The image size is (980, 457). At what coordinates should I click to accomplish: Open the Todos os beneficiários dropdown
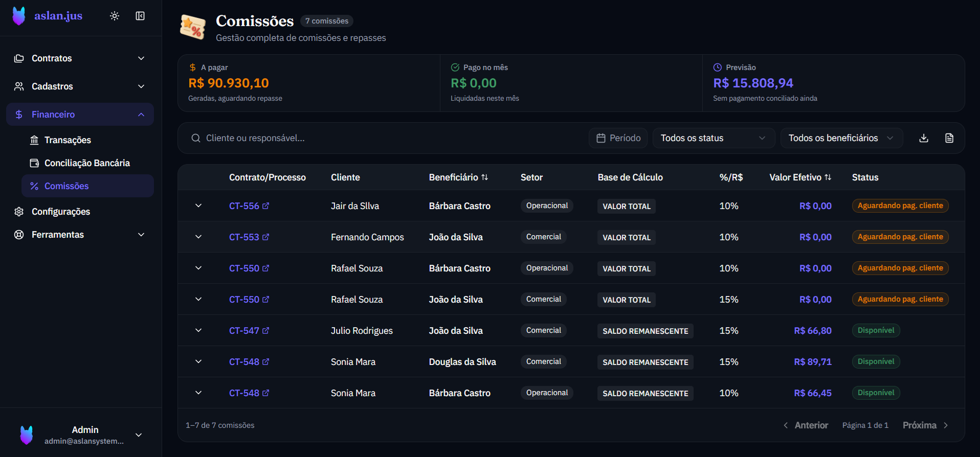(x=842, y=138)
